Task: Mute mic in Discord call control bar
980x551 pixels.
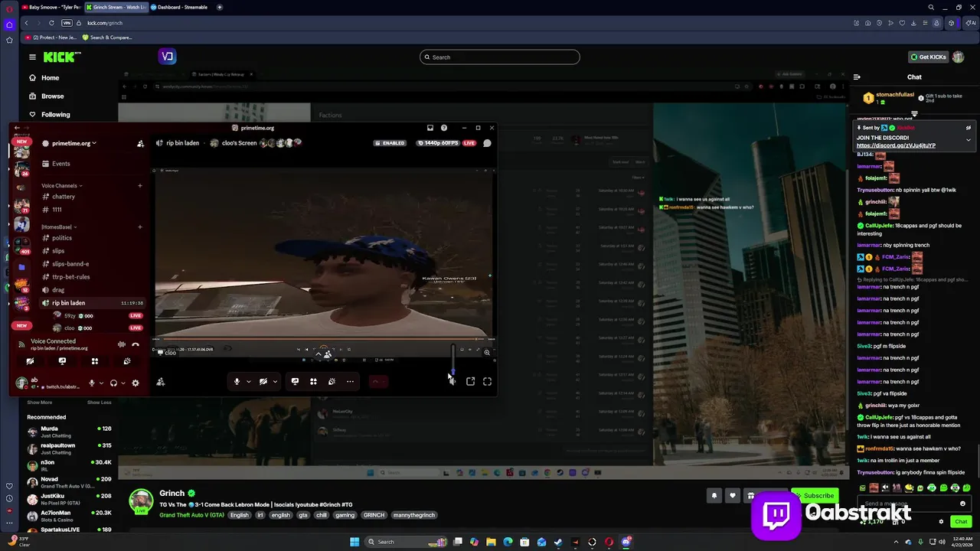Action: click(x=237, y=381)
